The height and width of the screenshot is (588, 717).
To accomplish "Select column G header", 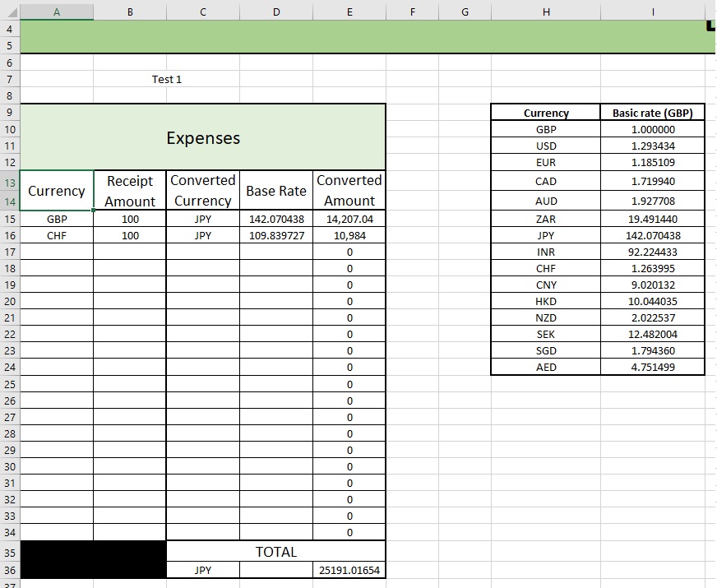I will 465,12.
